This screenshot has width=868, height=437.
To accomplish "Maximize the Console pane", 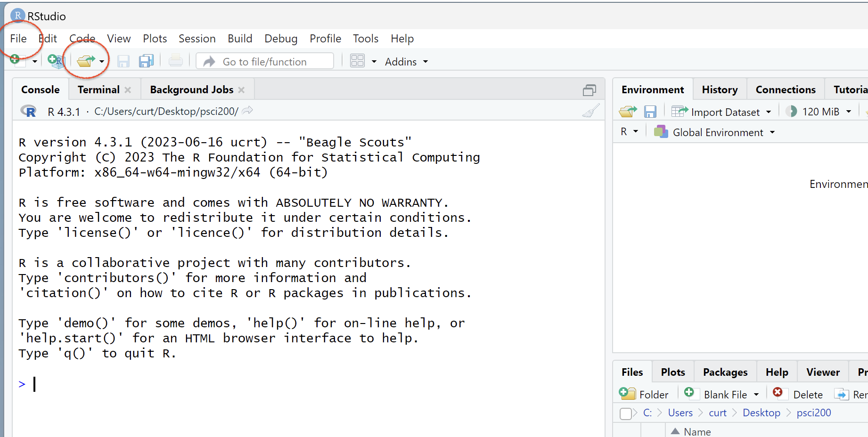I will click(590, 90).
